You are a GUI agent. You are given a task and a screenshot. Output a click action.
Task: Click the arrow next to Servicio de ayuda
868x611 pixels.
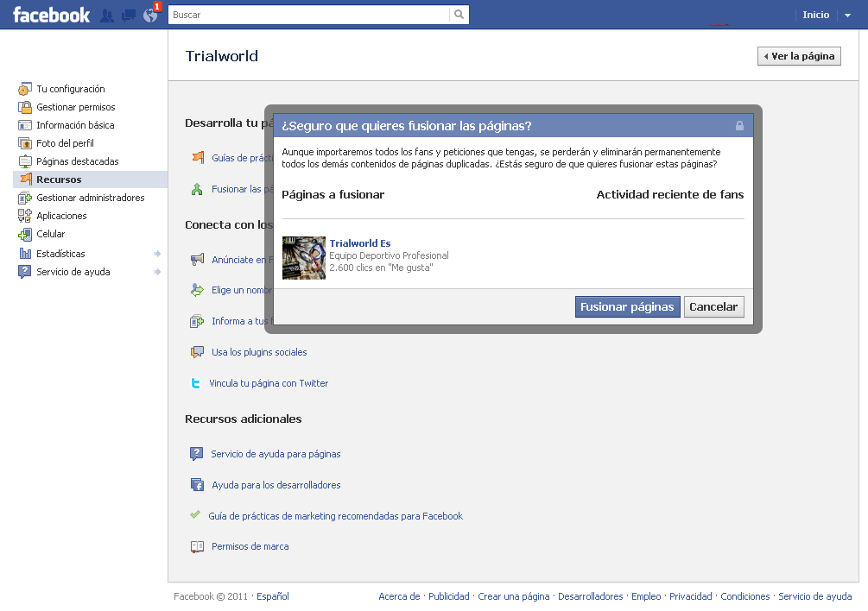tap(157, 272)
